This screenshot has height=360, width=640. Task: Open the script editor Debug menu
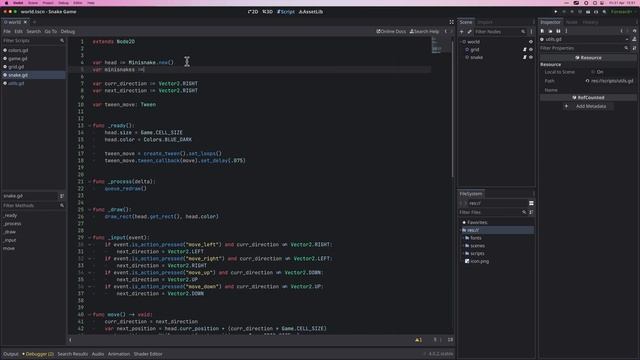click(x=68, y=31)
